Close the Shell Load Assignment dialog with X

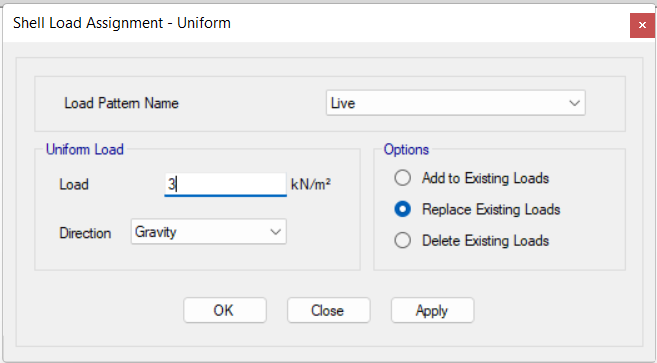[x=642, y=25]
